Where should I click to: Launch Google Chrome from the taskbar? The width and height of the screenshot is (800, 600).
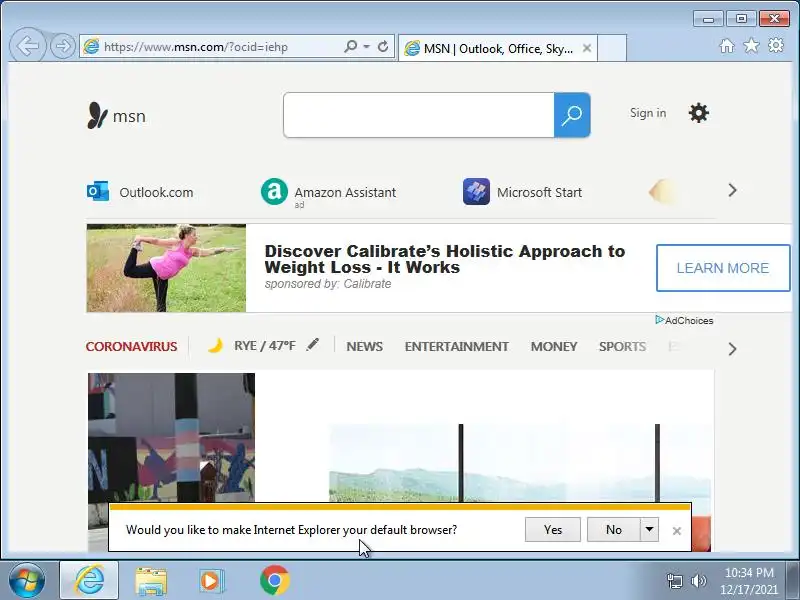274,580
